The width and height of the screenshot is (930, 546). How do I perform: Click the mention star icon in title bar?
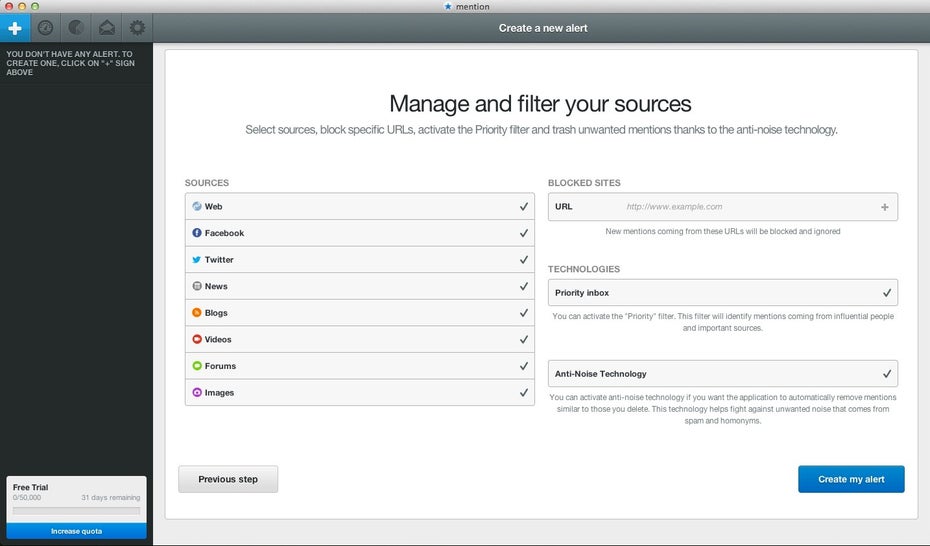click(448, 7)
